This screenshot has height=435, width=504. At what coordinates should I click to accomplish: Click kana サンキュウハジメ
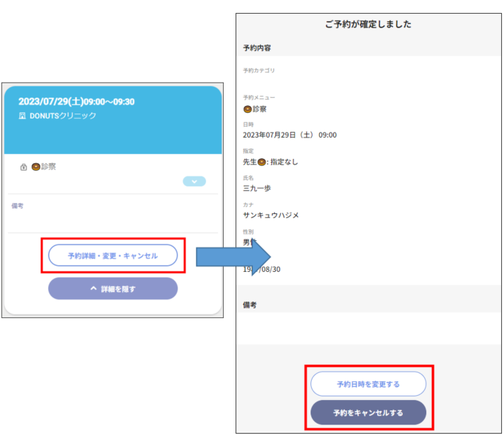coord(271,215)
